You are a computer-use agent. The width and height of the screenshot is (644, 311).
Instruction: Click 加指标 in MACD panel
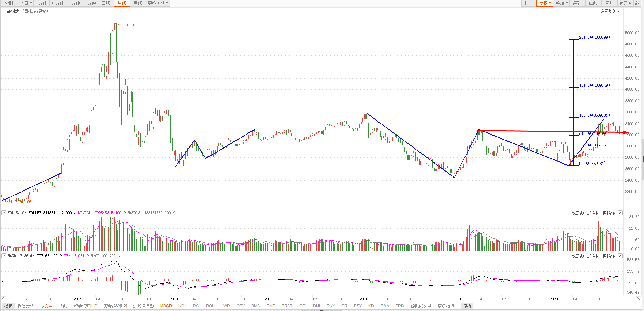pyautogui.click(x=593, y=256)
